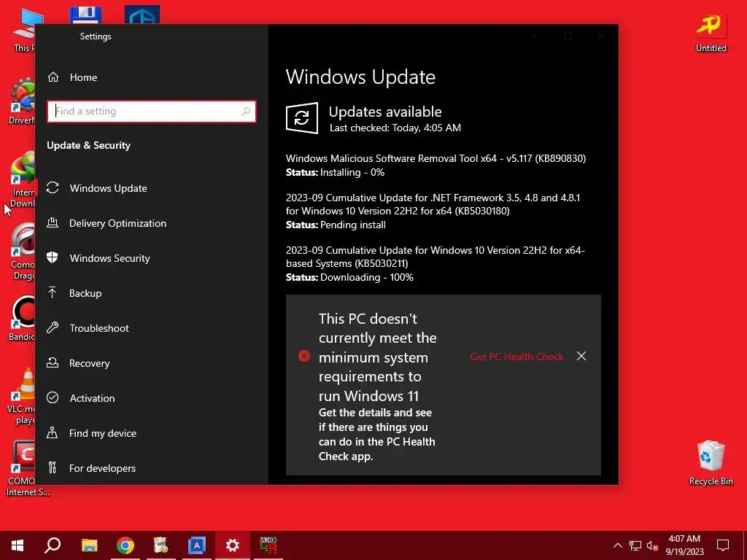Click the Updates available heading
The width and height of the screenshot is (747, 560).
click(x=385, y=112)
